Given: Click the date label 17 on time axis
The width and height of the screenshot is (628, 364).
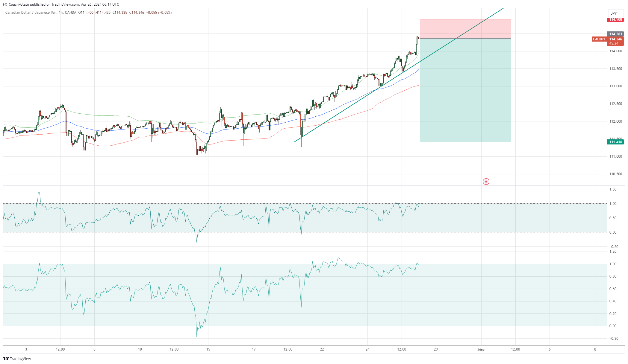Looking at the screenshot, I should (254, 349).
